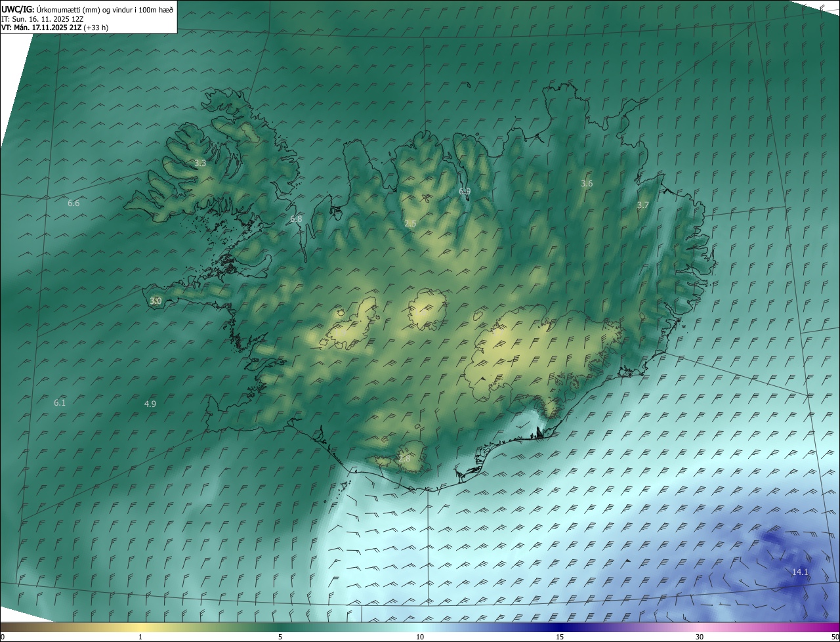The height and width of the screenshot is (642, 840).
Task: Click the legend tick label 30
Action: pyautogui.click(x=700, y=637)
